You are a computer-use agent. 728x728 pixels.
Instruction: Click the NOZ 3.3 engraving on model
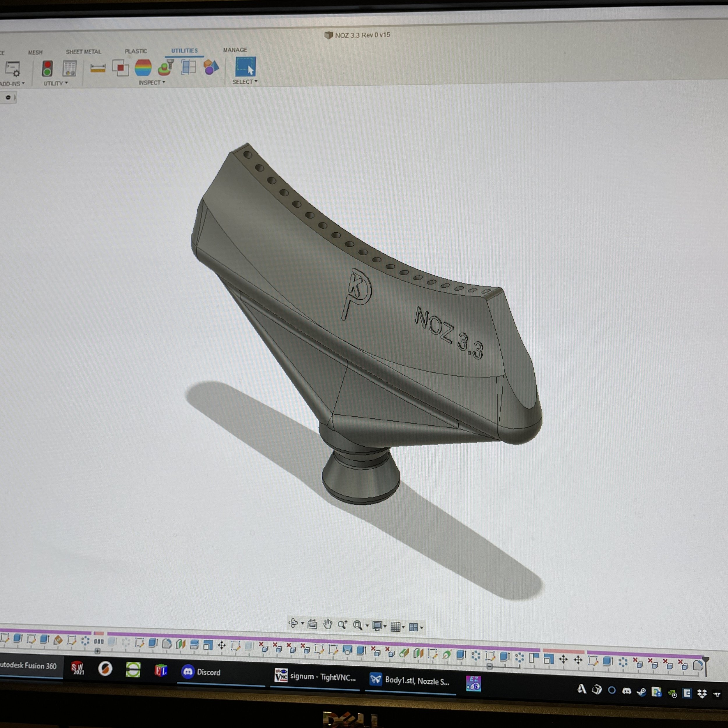tap(449, 333)
